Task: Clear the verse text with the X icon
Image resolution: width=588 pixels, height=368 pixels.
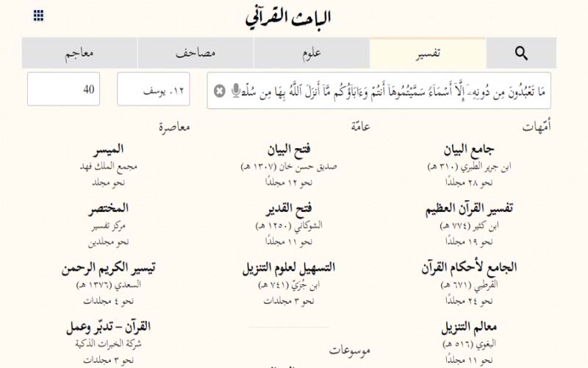Action: [219, 91]
